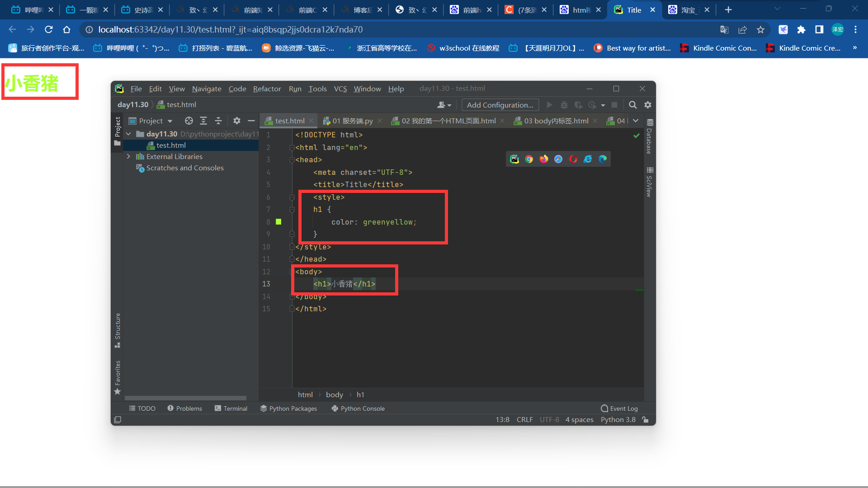Switch to the 01 服务端.py editor tab
Screen dimensions: 868x488
(x=353, y=121)
